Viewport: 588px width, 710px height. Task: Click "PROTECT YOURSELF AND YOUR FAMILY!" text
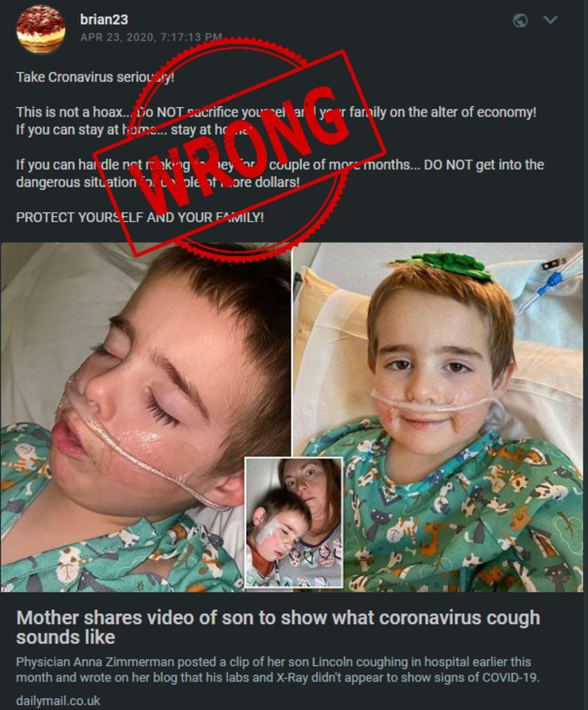140,217
